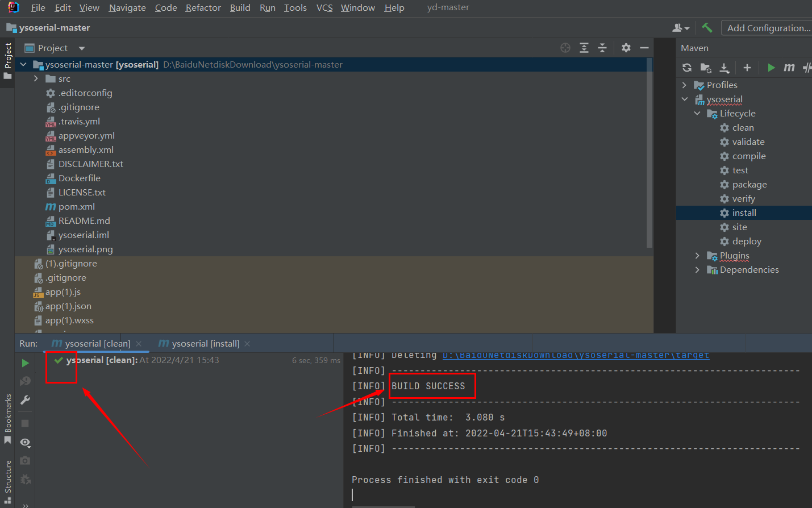Collapse ysoserial Maven project node
812x508 pixels.
click(x=684, y=99)
